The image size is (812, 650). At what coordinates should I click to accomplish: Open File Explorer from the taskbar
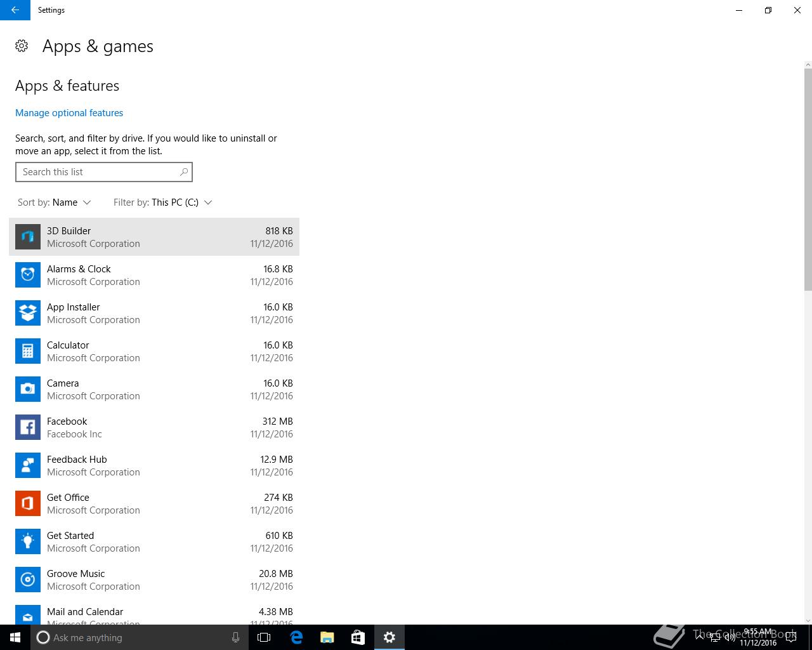tap(327, 637)
